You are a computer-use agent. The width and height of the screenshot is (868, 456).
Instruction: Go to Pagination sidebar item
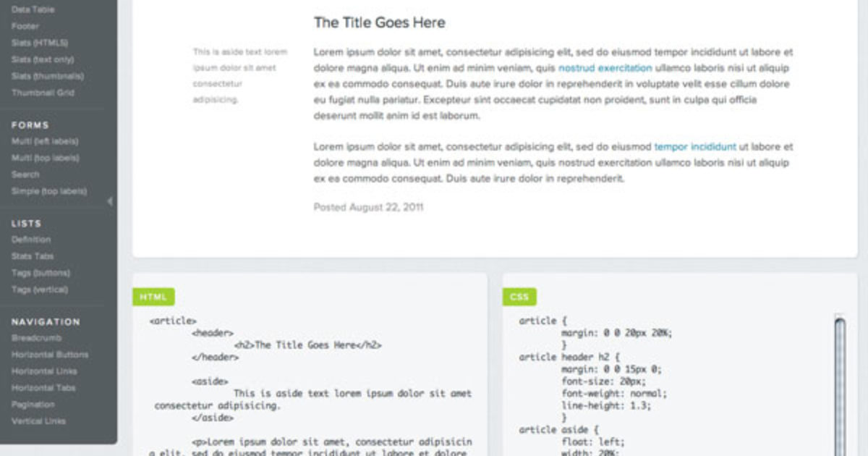pyautogui.click(x=33, y=405)
